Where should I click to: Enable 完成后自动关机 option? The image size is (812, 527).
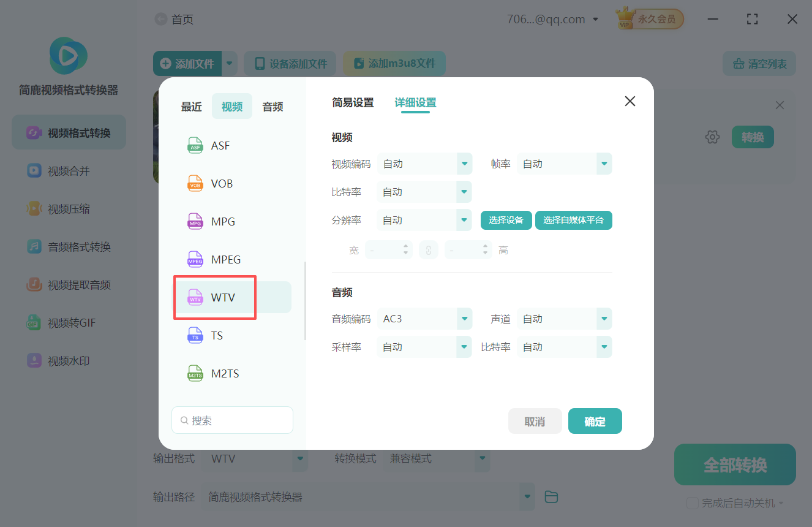[x=692, y=502]
